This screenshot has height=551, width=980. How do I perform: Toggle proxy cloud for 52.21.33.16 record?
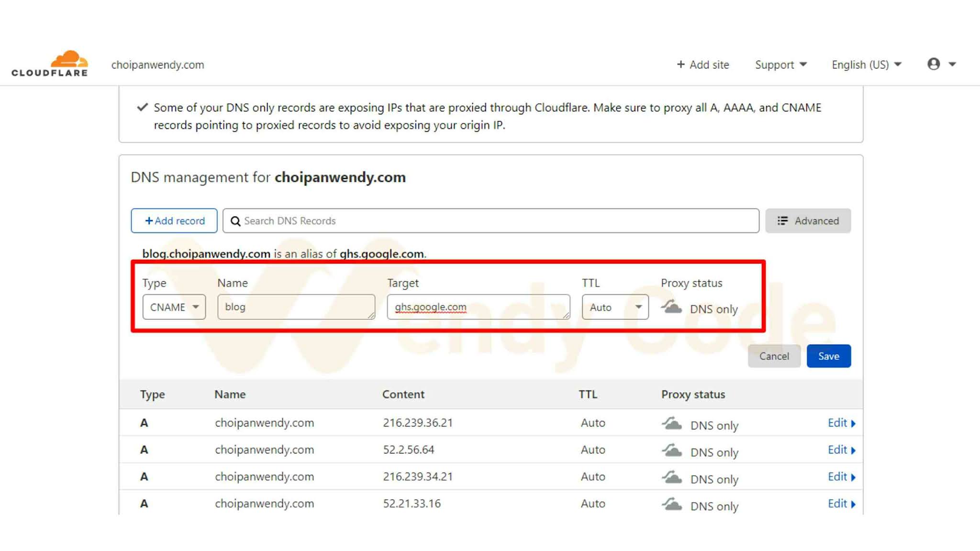pos(671,504)
